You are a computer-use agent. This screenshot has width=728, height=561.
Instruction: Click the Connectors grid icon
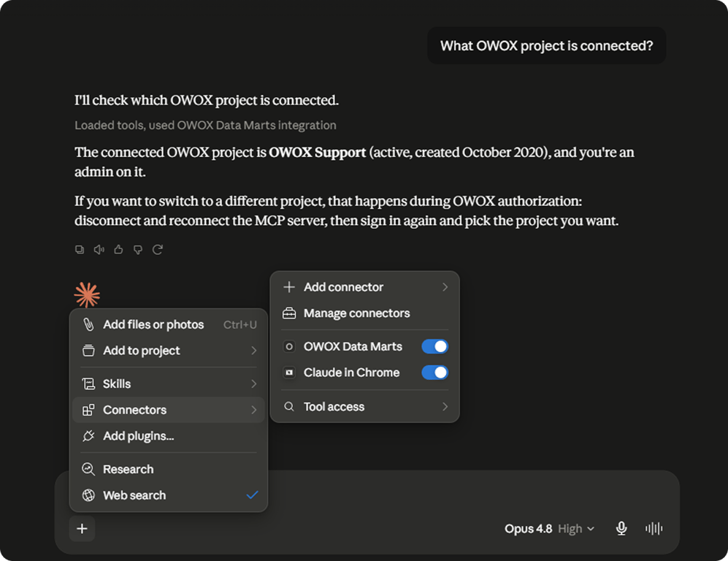[88, 410]
